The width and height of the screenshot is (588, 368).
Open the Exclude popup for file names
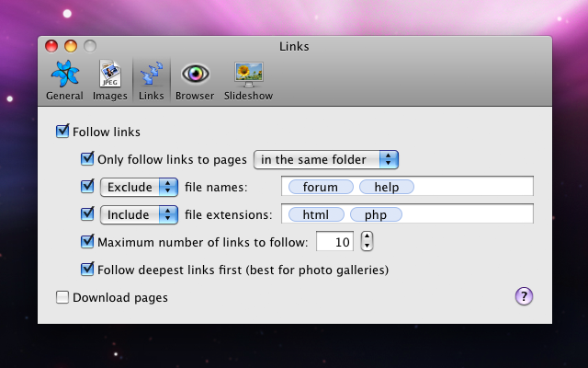coord(139,187)
